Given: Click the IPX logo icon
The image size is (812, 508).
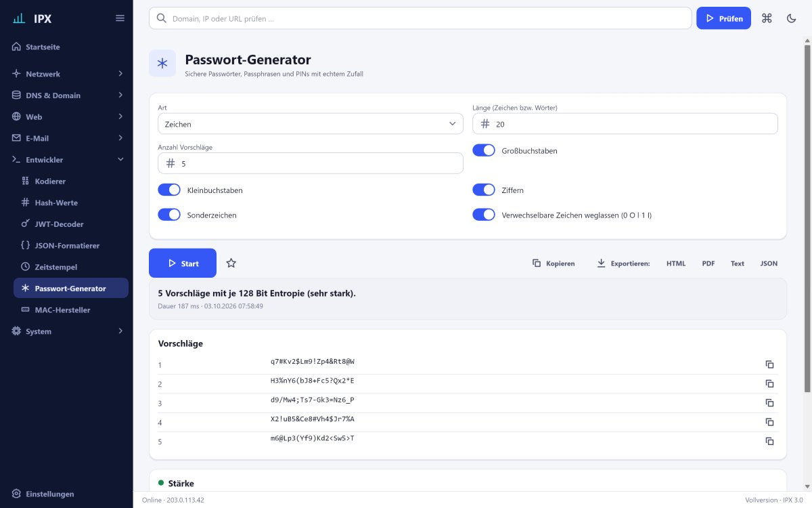Looking at the screenshot, I should 19,18.
